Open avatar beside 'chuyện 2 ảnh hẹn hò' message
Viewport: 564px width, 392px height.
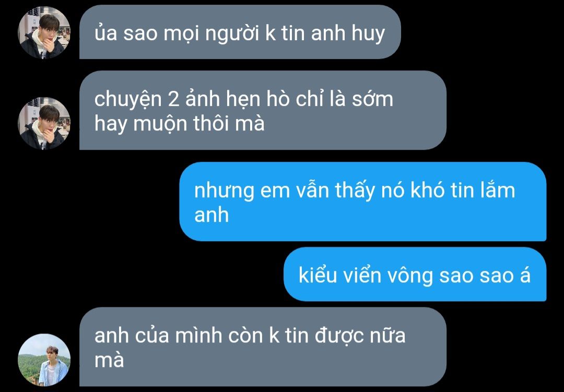pos(44,123)
